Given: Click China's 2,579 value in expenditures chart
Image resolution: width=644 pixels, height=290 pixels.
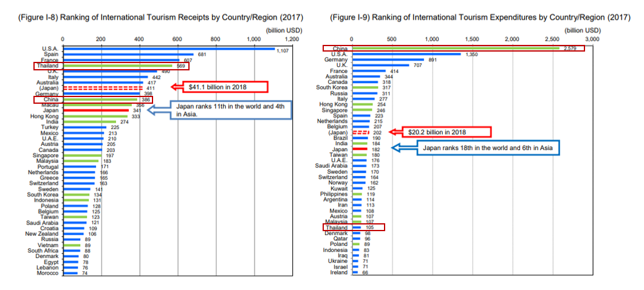Looking at the screenshot, I should [x=569, y=48].
